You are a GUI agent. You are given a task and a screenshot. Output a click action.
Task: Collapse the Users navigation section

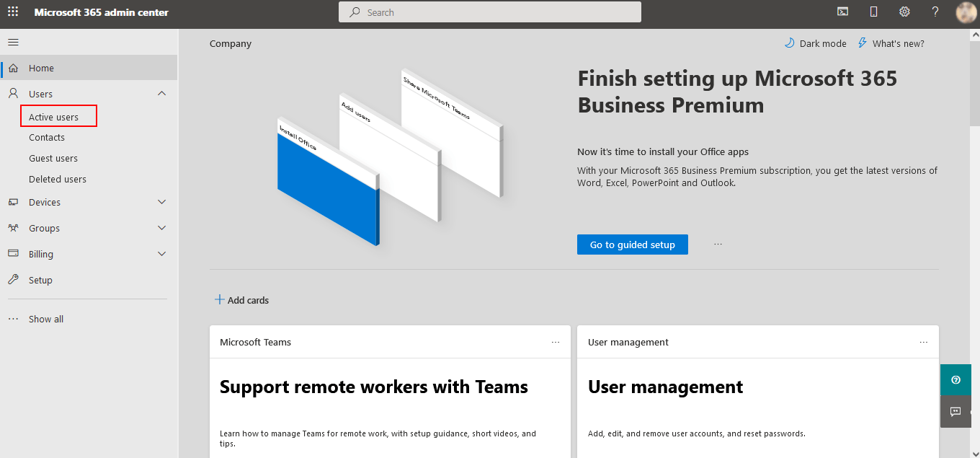click(161, 94)
